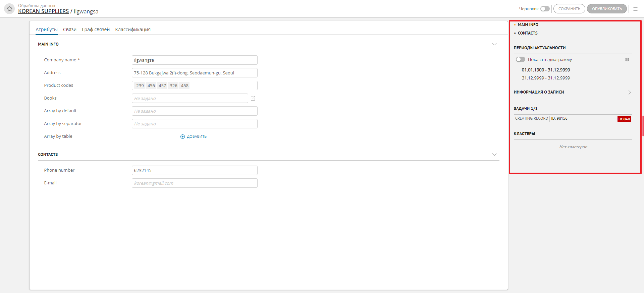Switch to the Связи tab
This screenshot has width=644, height=293.
[x=70, y=30]
